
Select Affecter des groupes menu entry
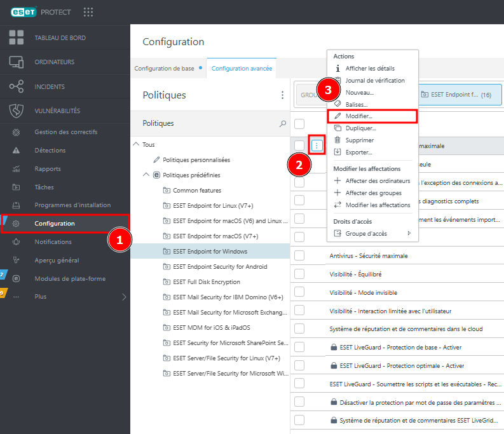click(x=372, y=193)
